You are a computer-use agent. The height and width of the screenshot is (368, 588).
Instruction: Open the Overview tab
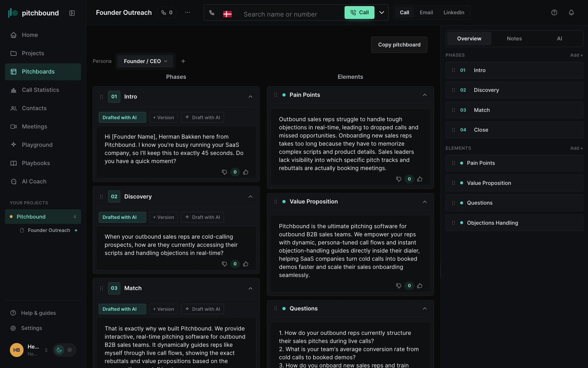tap(469, 39)
